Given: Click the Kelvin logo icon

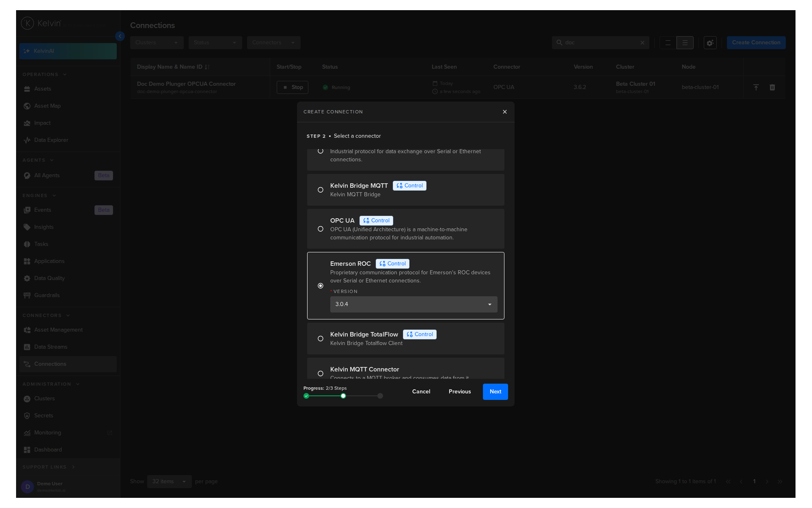Looking at the screenshot, I should point(27,23).
